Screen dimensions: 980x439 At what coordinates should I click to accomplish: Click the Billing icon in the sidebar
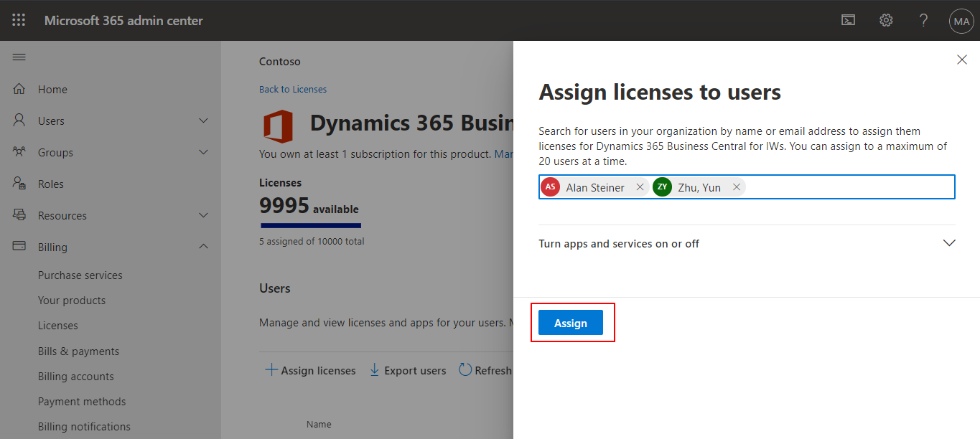19,246
